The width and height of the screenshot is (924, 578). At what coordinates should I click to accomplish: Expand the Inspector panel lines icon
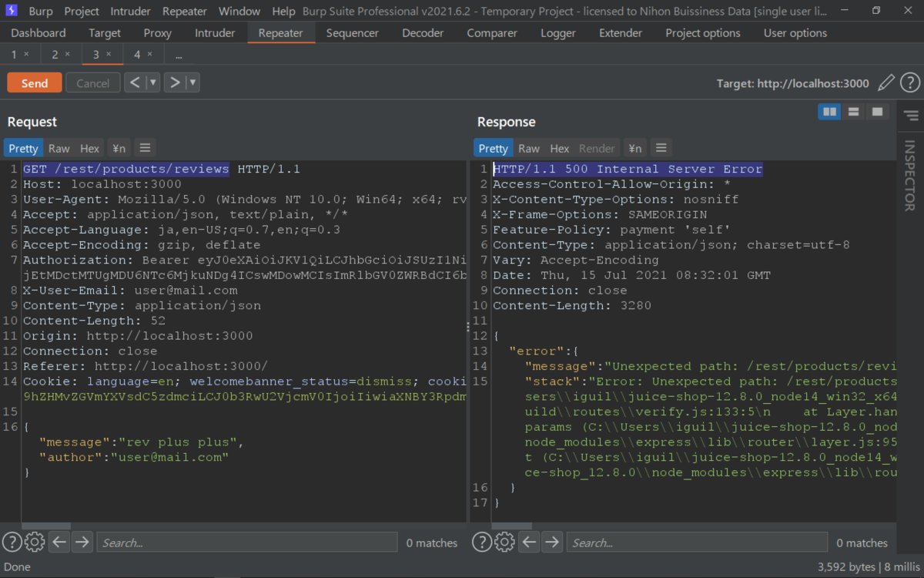click(x=911, y=116)
